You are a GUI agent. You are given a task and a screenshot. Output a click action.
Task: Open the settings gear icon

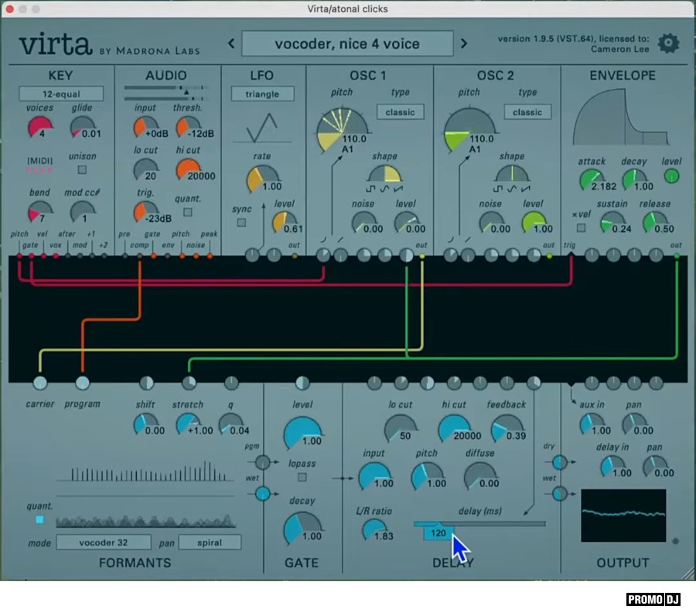pyautogui.click(x=668, y=43)
